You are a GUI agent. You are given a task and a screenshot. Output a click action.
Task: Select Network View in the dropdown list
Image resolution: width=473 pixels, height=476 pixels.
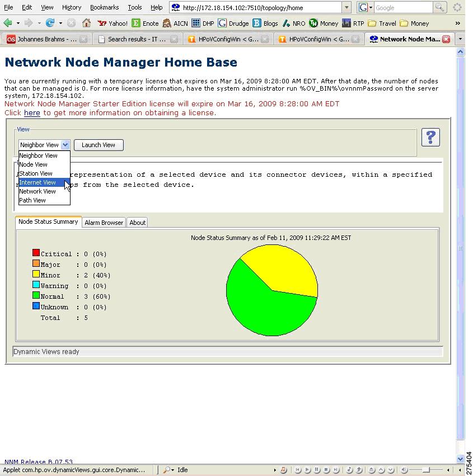(x=44, y=191)
